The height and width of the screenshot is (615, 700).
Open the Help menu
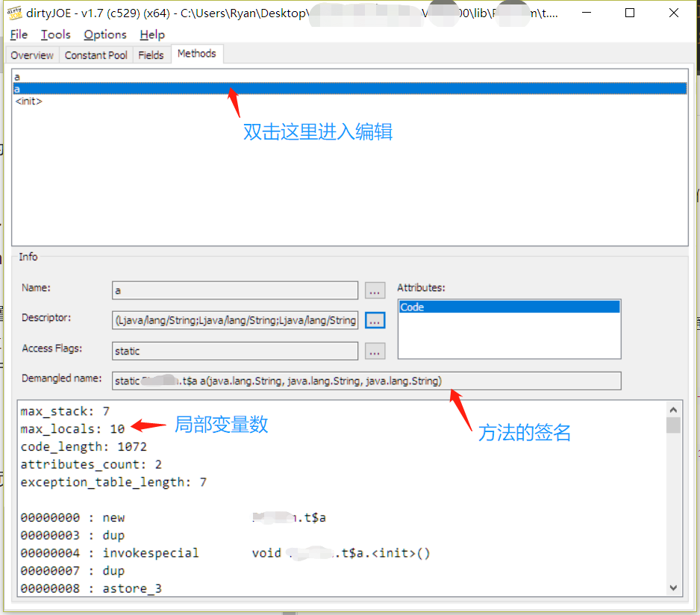[x=152, y=34]
